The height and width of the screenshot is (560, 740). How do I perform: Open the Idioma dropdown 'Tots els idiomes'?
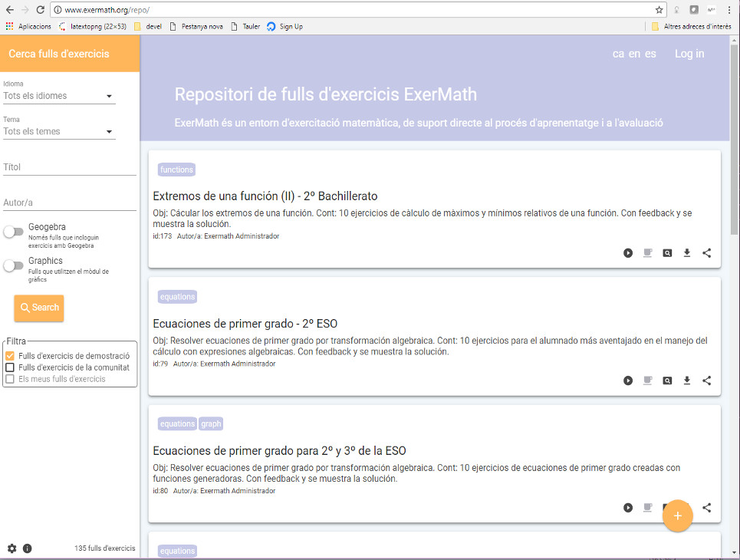click(x=59, y=96)
